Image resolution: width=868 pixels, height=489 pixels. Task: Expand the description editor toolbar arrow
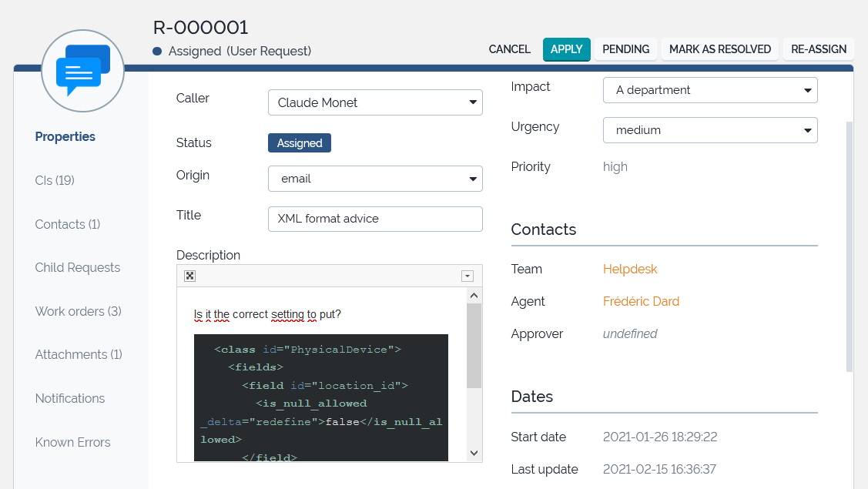coord(467,276)
